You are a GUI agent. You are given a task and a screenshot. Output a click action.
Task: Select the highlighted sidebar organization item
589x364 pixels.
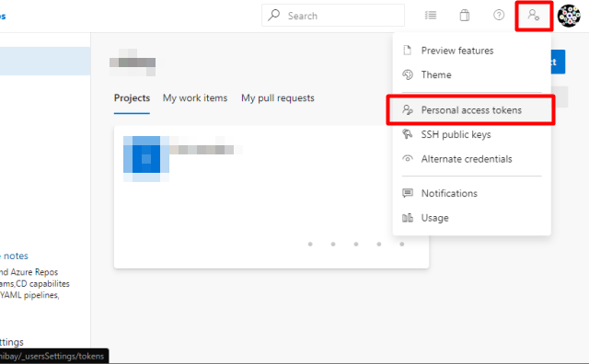[x=45, y=62]
